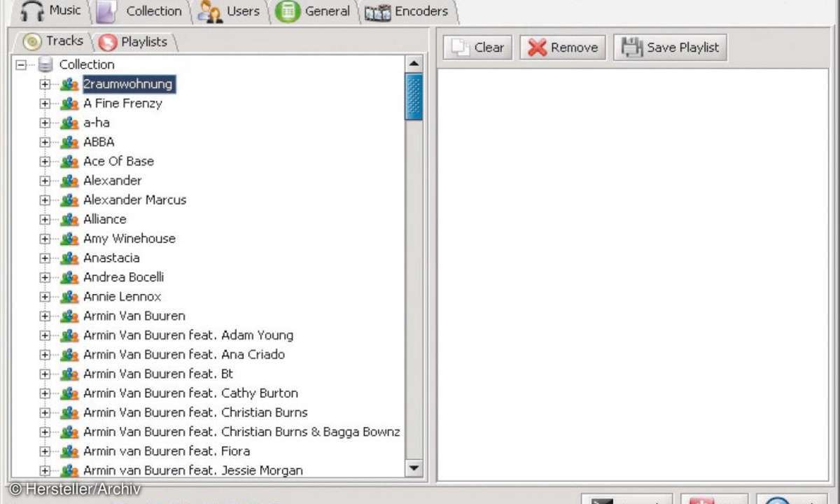Select Andrea Bocelli in the tree
Screen dimensions: 840x504
[123, 278]
